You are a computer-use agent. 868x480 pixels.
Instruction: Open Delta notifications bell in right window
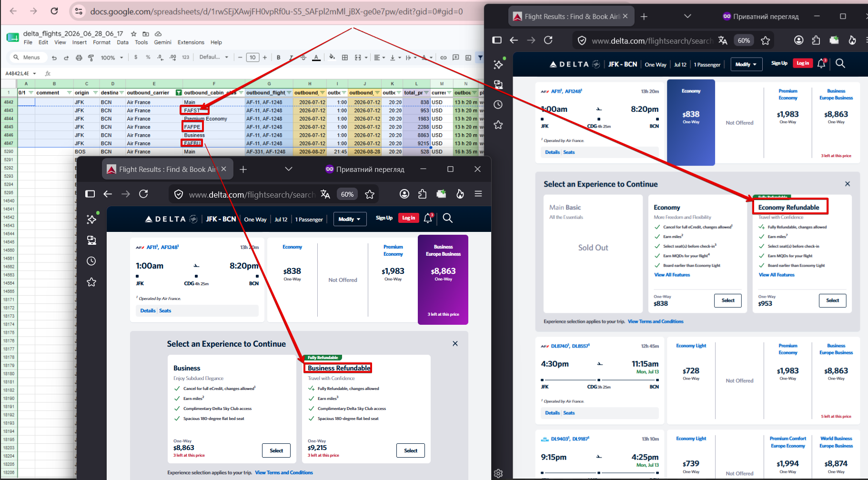822,63
